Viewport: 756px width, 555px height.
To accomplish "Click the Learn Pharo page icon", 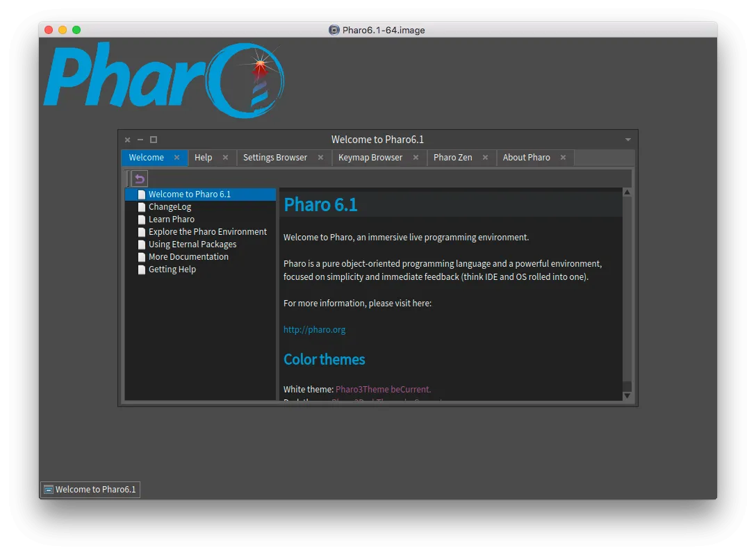I will point(142,219).
